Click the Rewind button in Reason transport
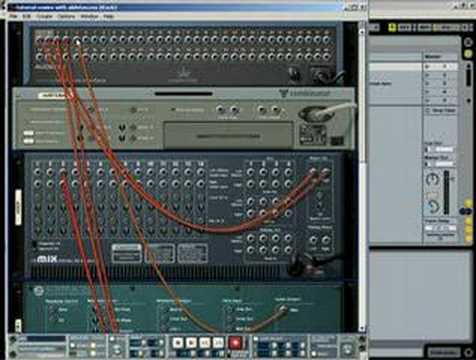 pyautogui.click(x=205, y=342)
